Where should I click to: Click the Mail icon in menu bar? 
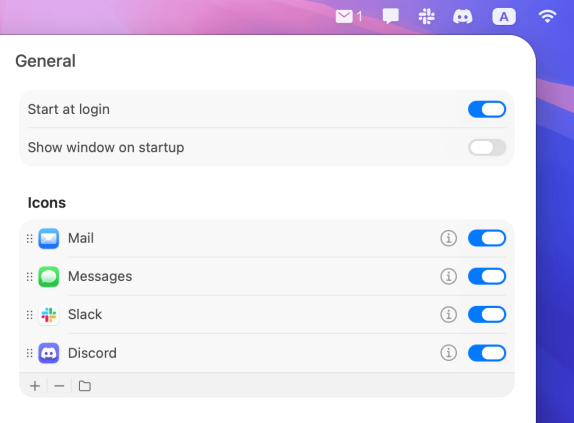click(344, 16)
